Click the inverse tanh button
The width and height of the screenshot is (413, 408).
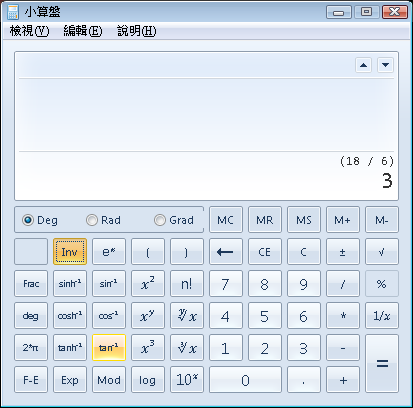[70, 348]
